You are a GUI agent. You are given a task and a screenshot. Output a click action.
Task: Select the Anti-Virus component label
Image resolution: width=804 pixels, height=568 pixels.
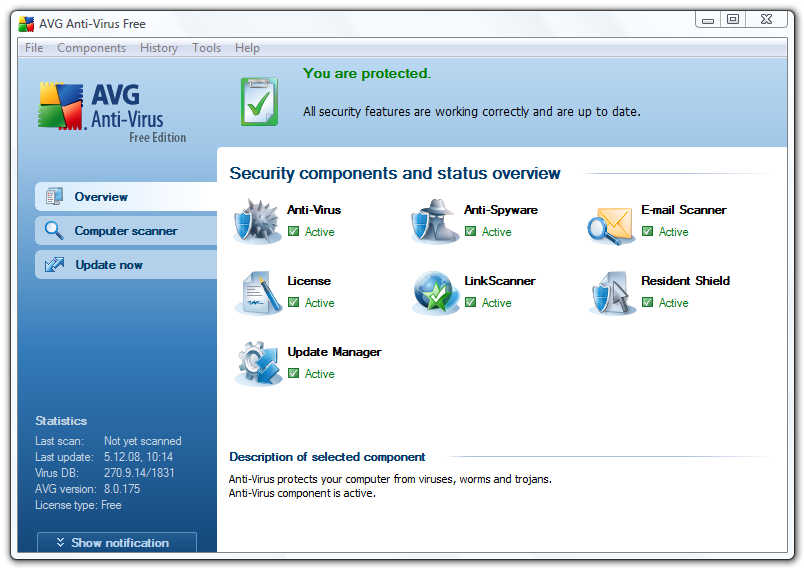(314, 210)
